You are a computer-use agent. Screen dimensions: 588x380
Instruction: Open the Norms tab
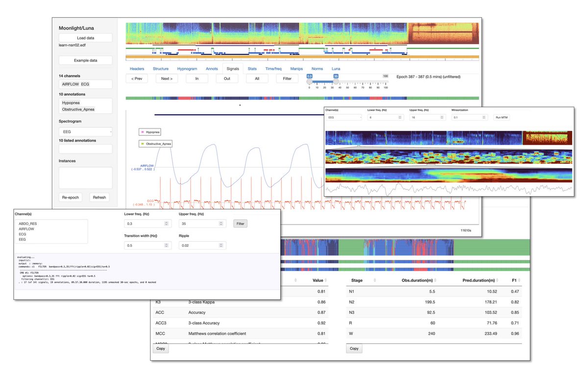pyautogui.click(x=317, y=69)
